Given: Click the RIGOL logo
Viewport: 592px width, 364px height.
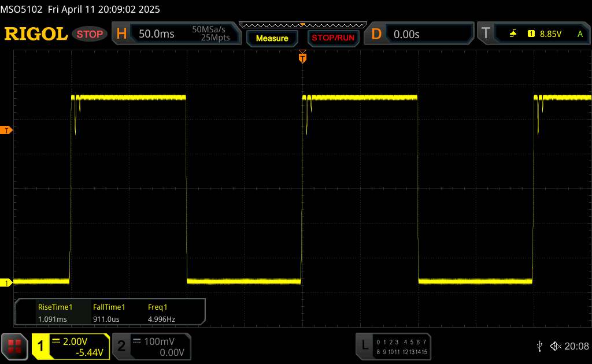Looking at the screenshot, I should coord(36,34).
